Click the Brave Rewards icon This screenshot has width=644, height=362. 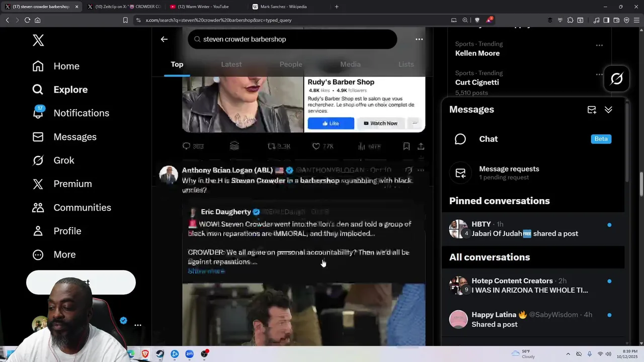click(x=489, y=20)
